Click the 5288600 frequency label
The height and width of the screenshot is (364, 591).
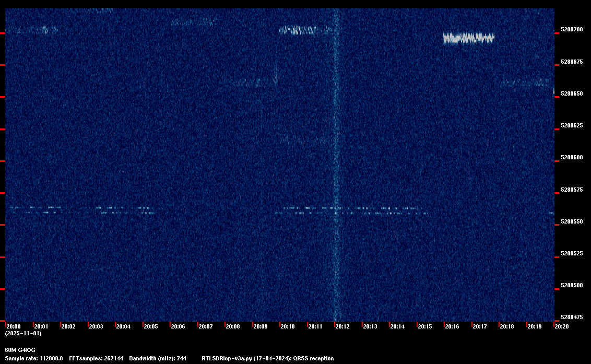pyautogui.click(x=572, y=157)
